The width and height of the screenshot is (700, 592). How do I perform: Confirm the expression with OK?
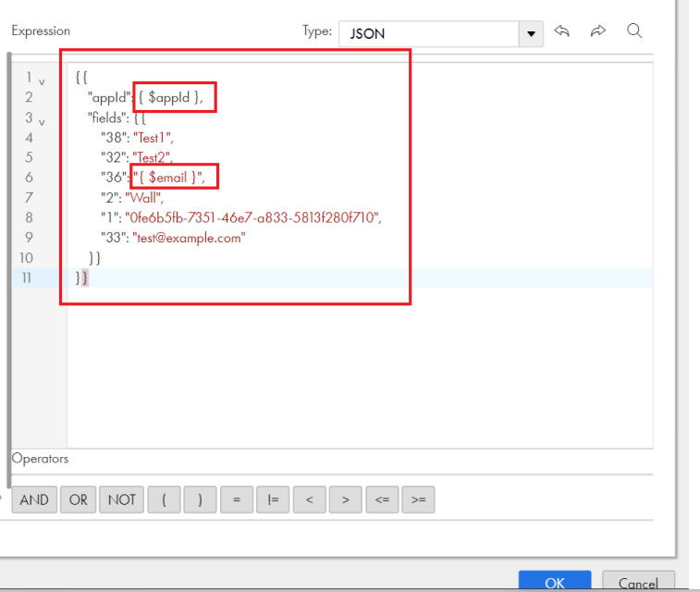[x=555, y=581]
